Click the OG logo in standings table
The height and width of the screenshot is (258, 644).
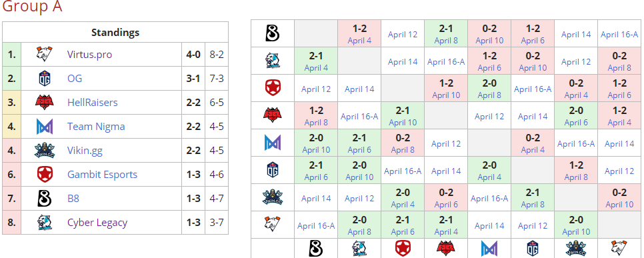44,78
